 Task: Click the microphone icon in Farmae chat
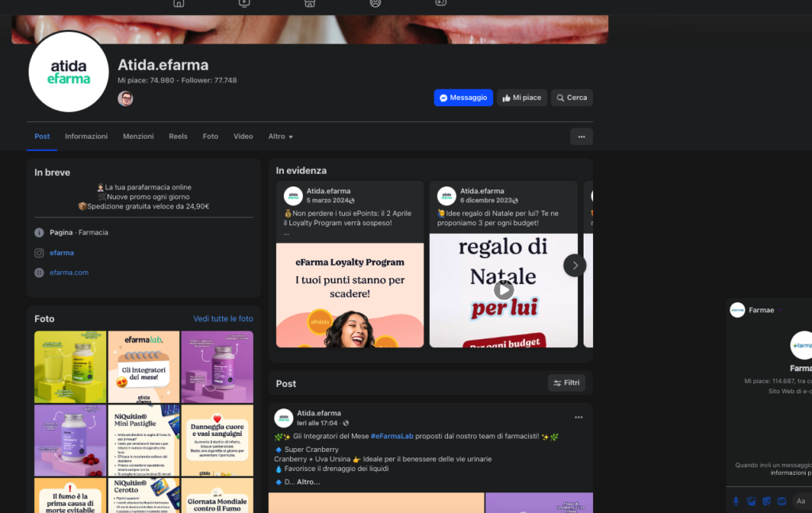click(736, 500)
